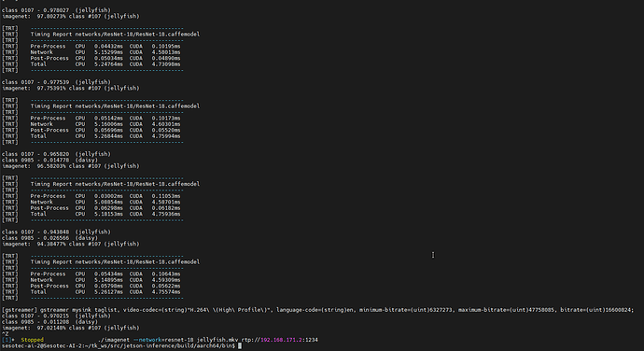
Task: Click the line "imagenet: 97.80273% class #107"
Action: [71, 17]
